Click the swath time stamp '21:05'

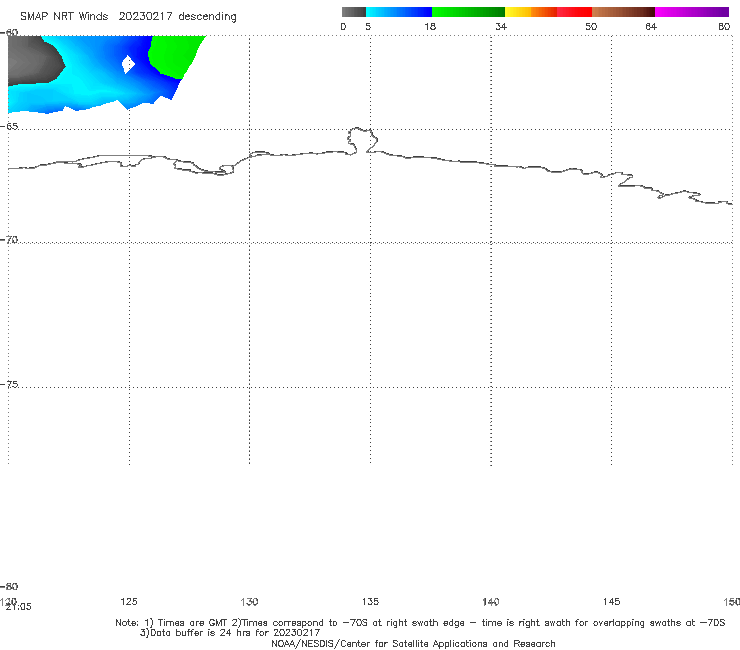tap(18, 607)
